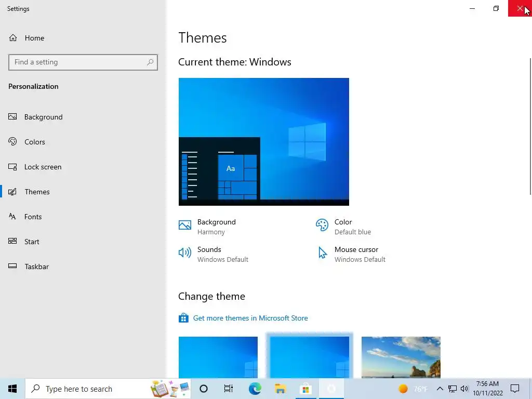Screen dimensions: 532x399
Task: Click the Settings app taskbar button
Action: coord(331,389)
